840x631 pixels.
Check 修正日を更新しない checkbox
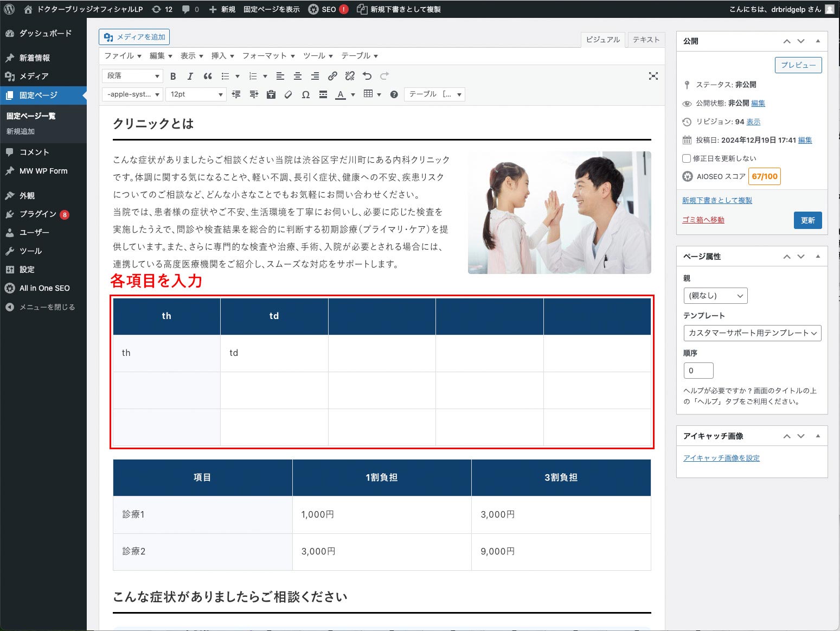[x=687, y=158]
